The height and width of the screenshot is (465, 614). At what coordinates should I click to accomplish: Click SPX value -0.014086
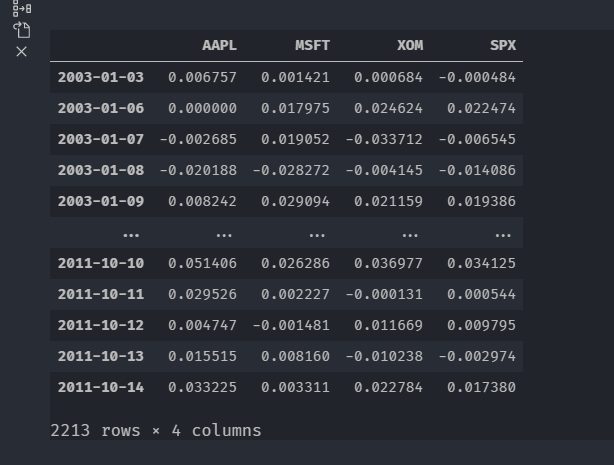(x=477, y=170)
